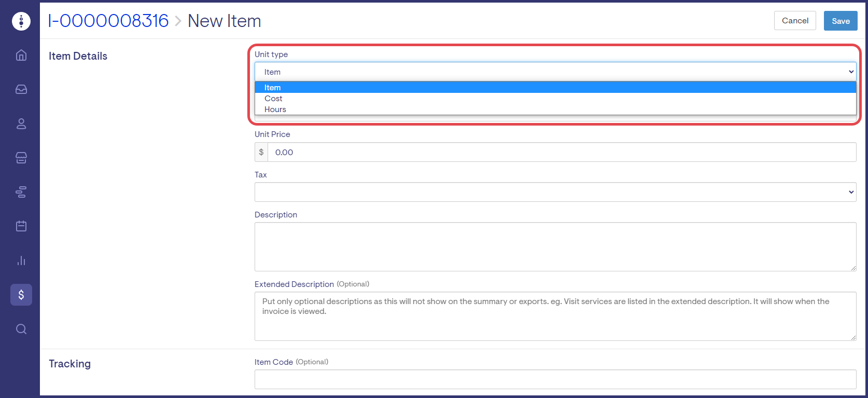Viewport: 868px width, 398px height.
Task: Open the timeline bars icon in sidebar
Action: click(21, 192)
